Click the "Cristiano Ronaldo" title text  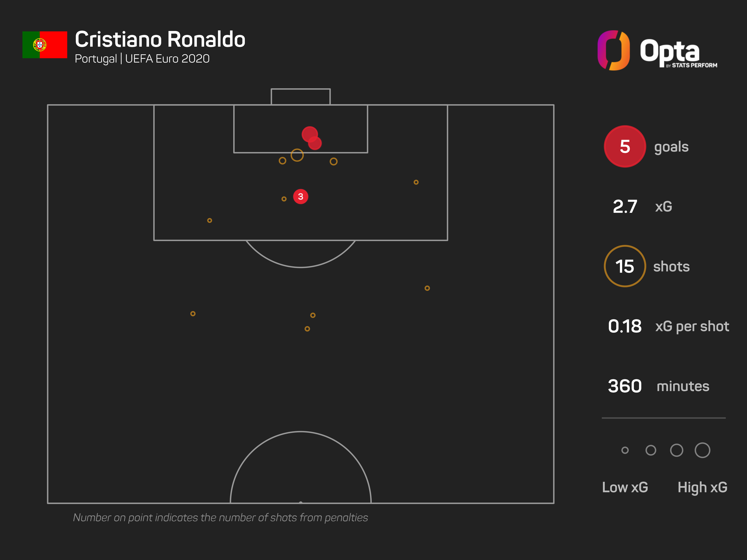160,40
